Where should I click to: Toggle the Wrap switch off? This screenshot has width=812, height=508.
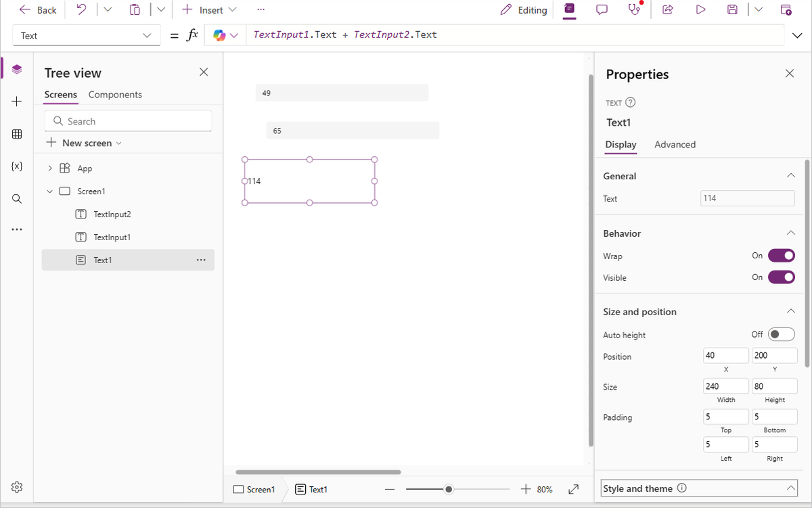(782, 256)
